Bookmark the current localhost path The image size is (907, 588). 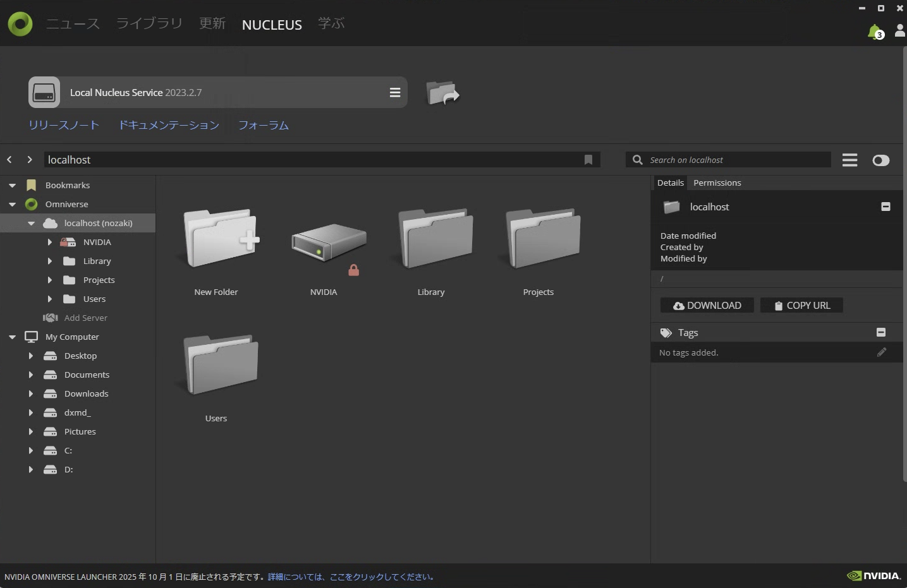(x=588, y=160)
